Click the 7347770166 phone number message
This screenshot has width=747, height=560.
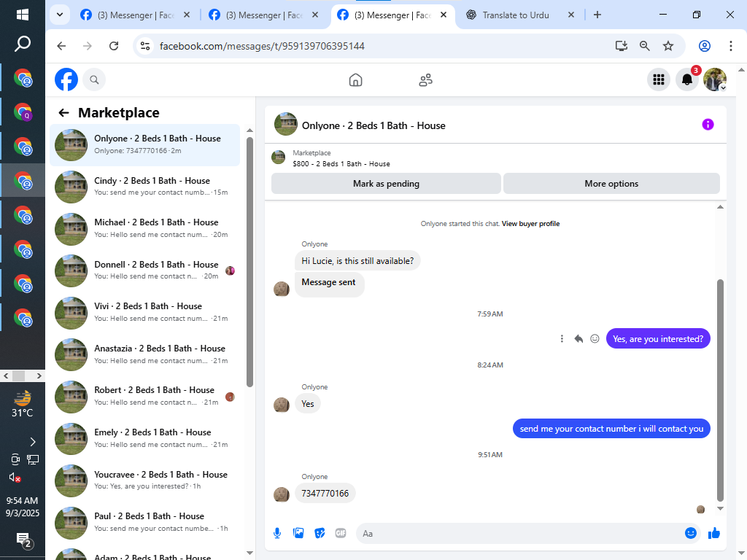[325, 494]
